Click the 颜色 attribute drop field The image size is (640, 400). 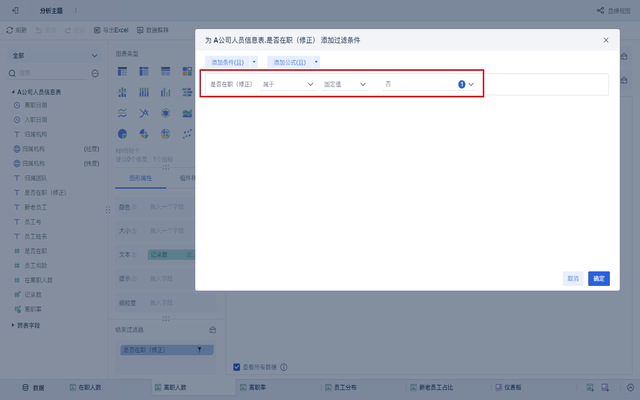click(171, 207)
